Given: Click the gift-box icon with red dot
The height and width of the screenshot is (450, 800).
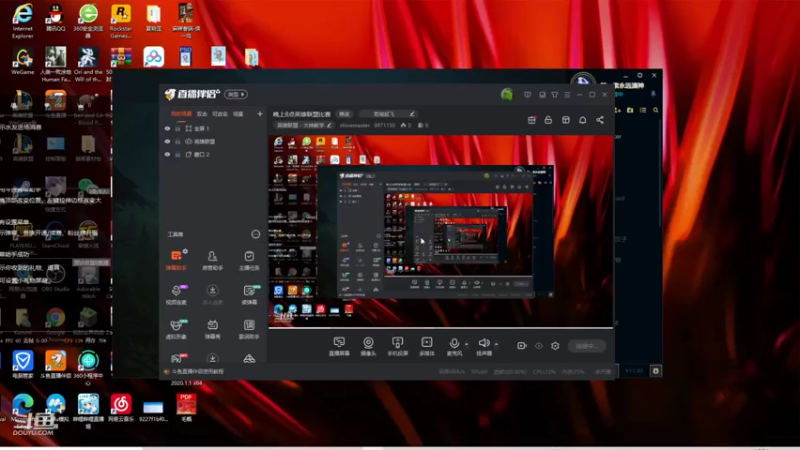Looking at the screenshot, I should (532, 120).
